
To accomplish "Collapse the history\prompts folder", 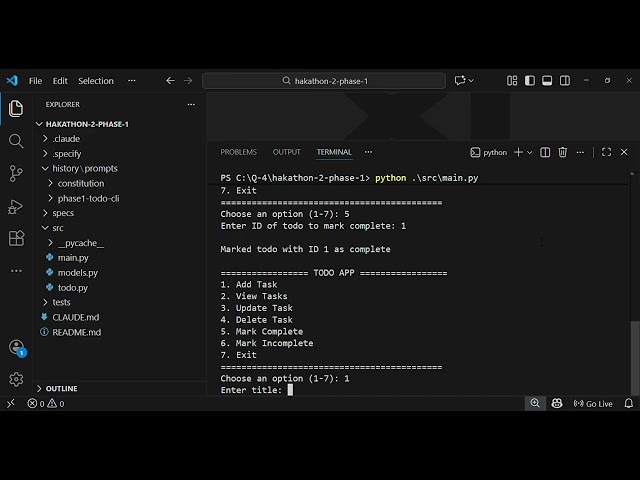I will coord(80,169).
